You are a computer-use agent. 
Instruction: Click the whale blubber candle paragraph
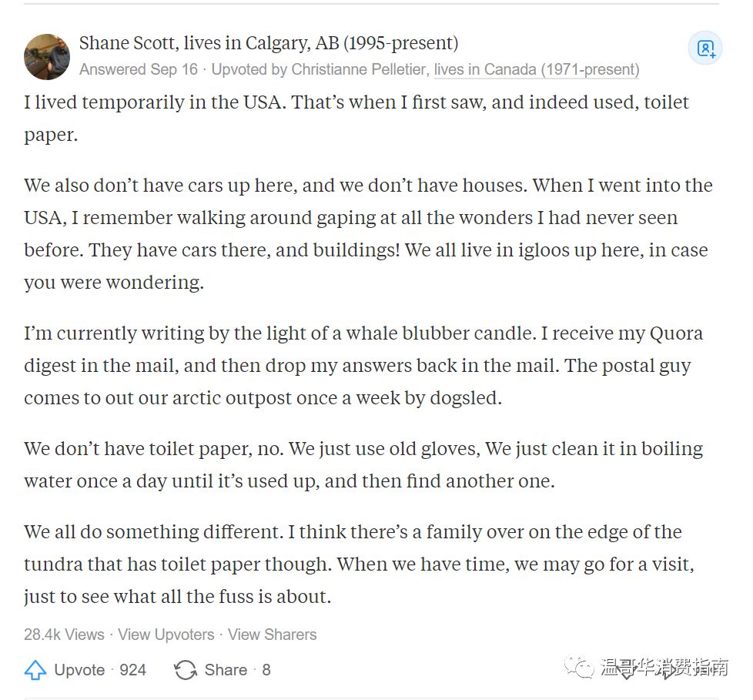(363, 366)
